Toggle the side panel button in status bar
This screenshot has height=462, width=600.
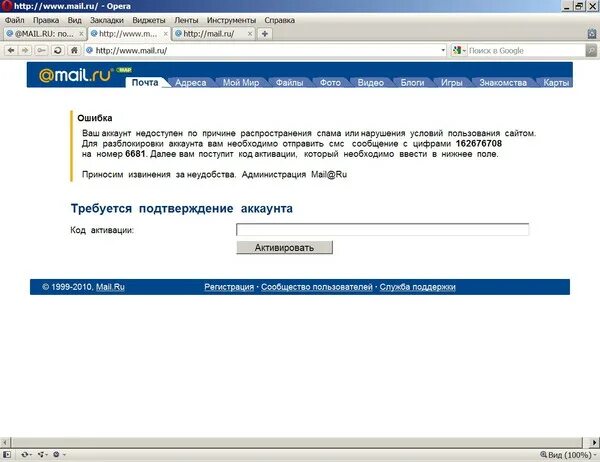pos(7,454)
